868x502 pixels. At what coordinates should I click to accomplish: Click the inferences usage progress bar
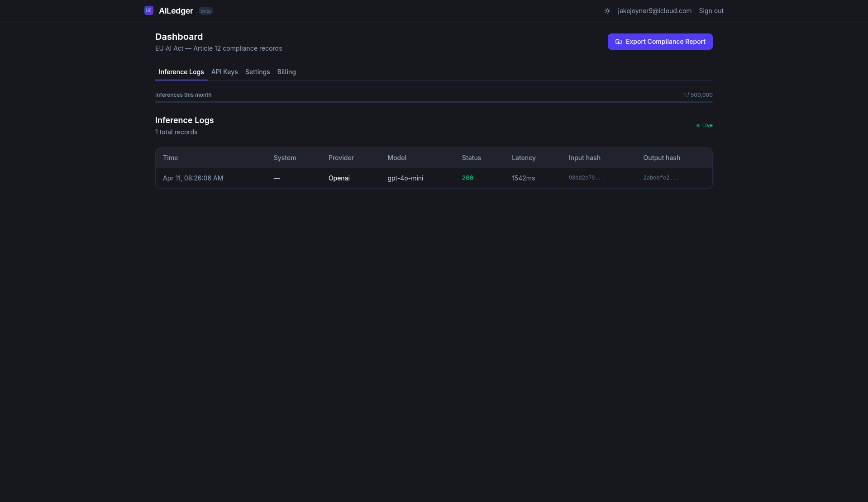coord(434,102)
